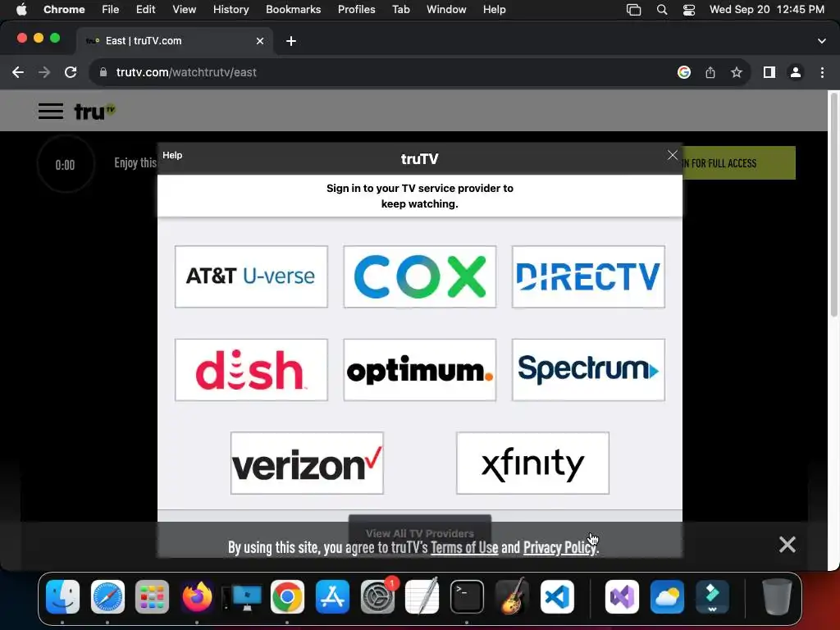Click the Sign In For Full Access button

(x=738, y=163)
